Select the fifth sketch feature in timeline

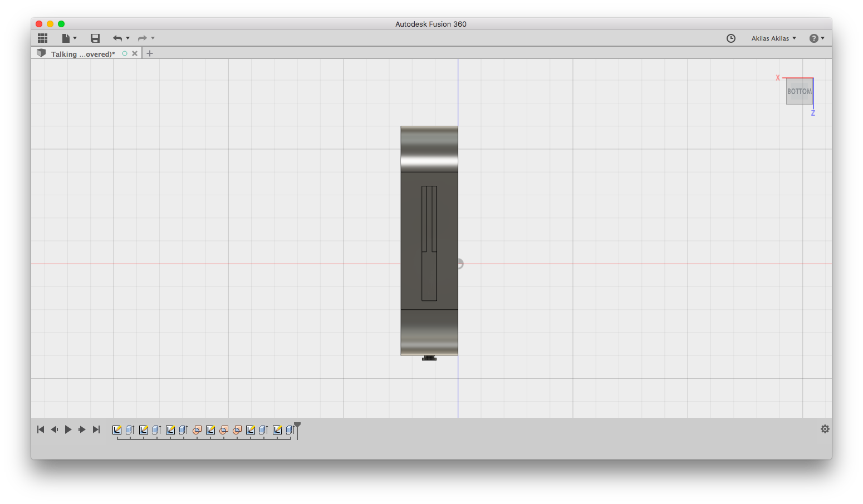click(251, 430)
